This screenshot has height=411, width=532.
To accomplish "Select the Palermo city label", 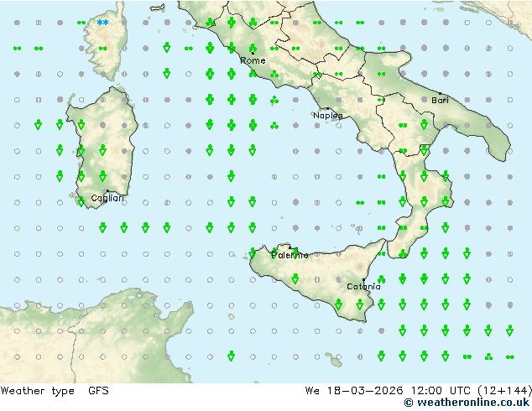I will point(289,255).
